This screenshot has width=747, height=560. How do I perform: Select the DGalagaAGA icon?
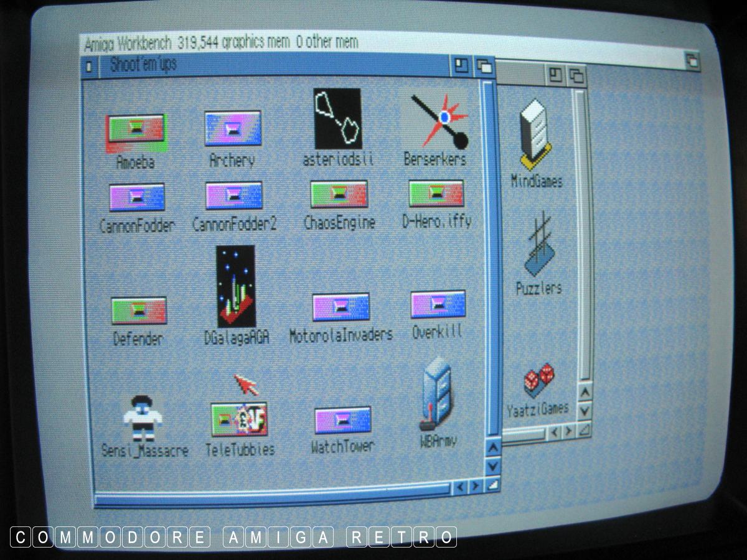235,286
